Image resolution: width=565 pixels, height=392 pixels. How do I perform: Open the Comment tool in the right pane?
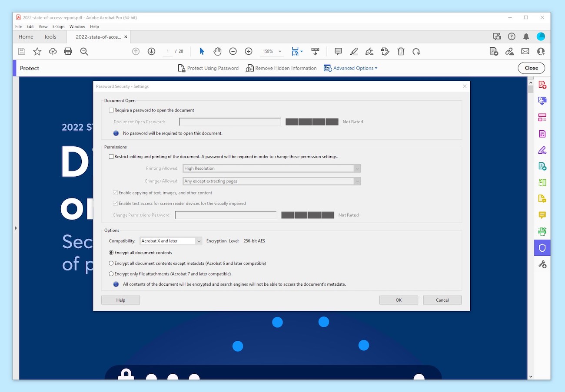(542, 215)
